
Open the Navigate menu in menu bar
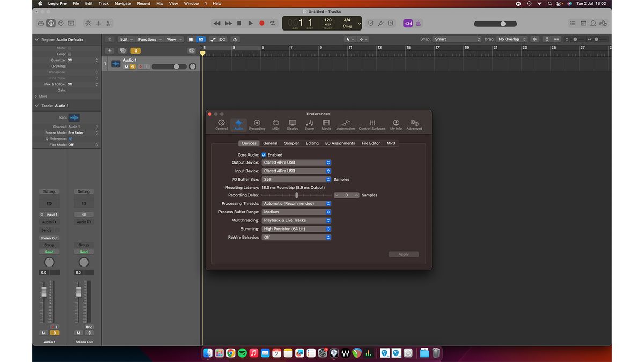(122, 3)
